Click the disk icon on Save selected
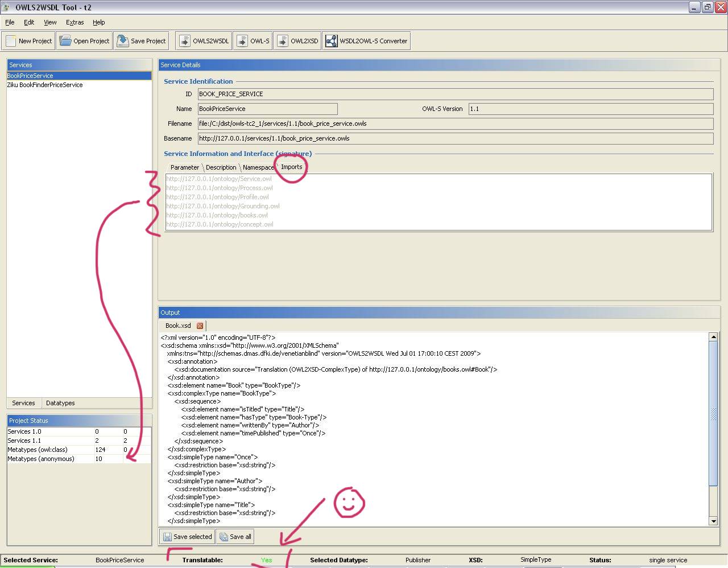 point(167,536)
